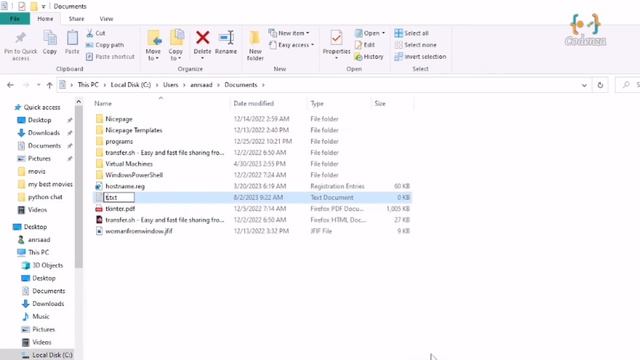Open Local Disk (C:) in sidebar
This screenshot has height=360, width=640.
coord(52,355)
